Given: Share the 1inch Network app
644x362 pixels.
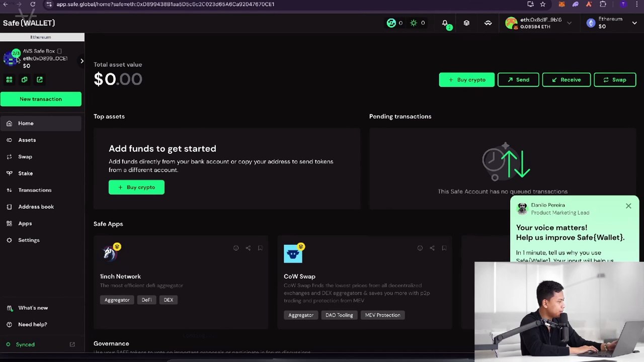Looking at the screenshot, I should [248, 248].
